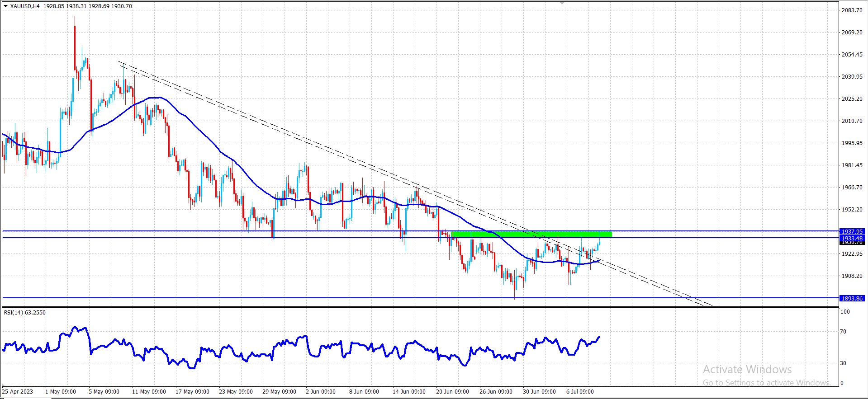Viewport: 868px width, 399px height.
Task: Open the black triangle menu beside XAUUSD,H4
Action: click(x=5, y=6)
